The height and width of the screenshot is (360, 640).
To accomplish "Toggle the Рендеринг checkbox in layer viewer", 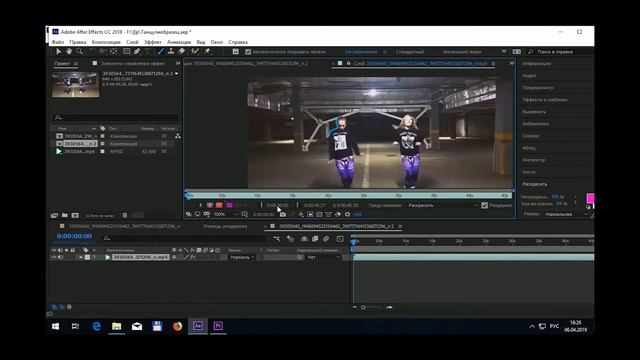I will click(x=484, y=205).
